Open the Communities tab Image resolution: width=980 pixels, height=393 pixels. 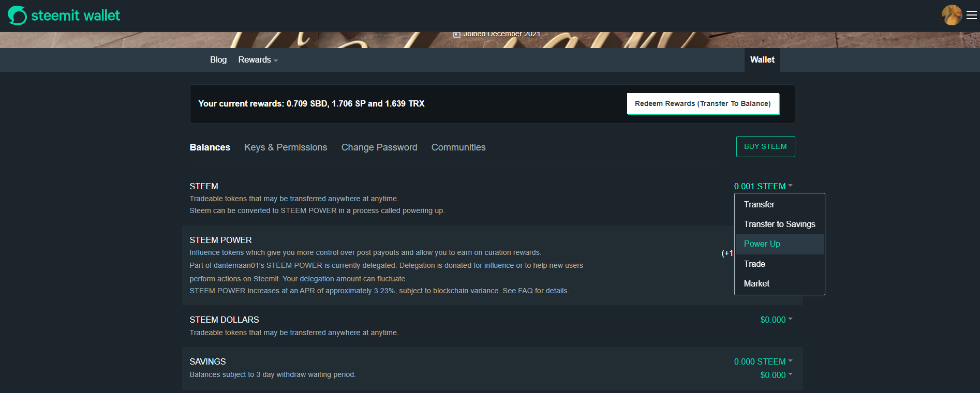(458, 147)
